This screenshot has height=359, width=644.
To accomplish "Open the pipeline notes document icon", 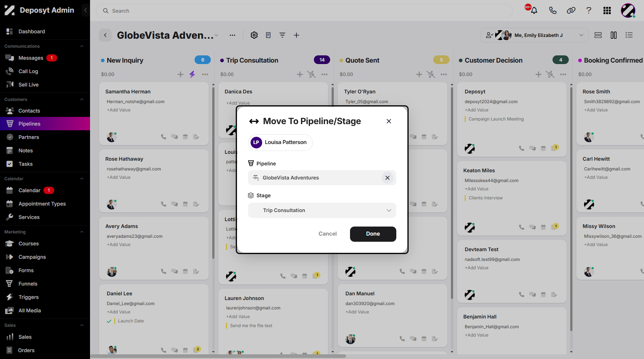I will (268, 35).
